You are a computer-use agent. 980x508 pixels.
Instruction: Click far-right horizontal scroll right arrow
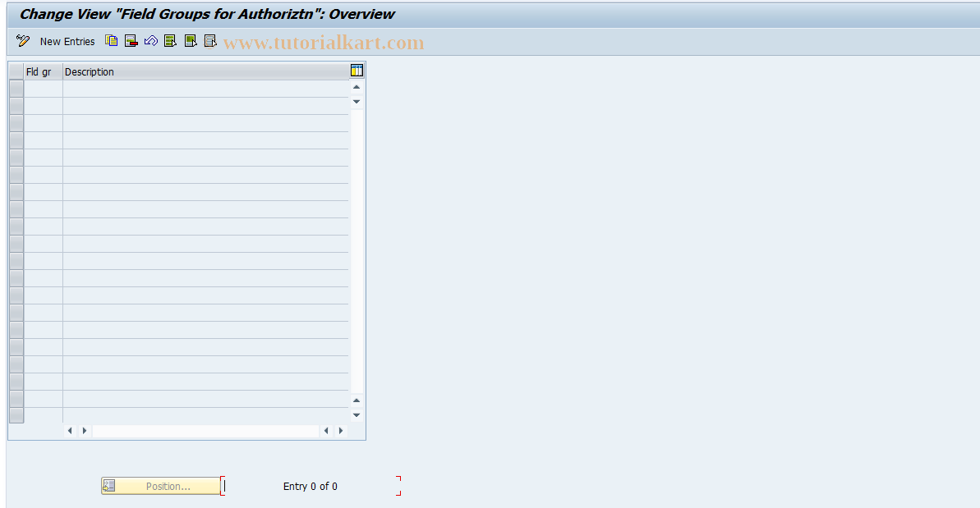tap(341, 431)
